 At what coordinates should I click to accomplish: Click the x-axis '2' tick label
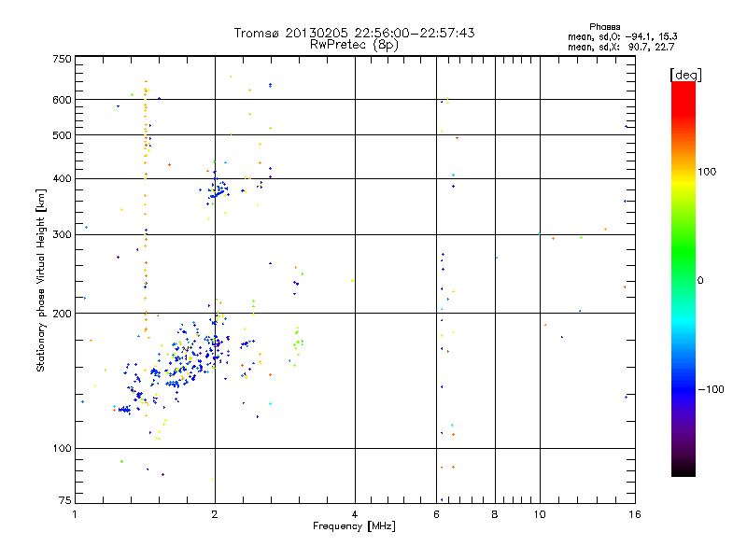click(x=215, y=514)
